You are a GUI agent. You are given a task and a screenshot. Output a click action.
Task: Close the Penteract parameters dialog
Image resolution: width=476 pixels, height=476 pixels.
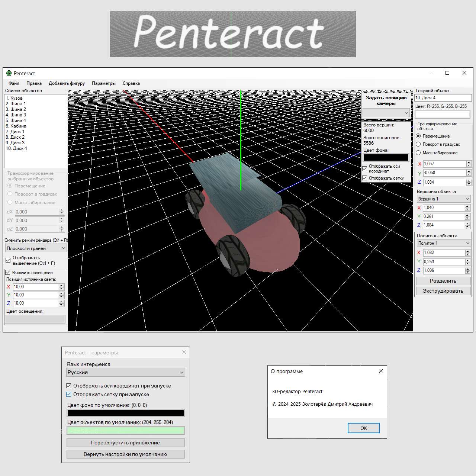184,352
